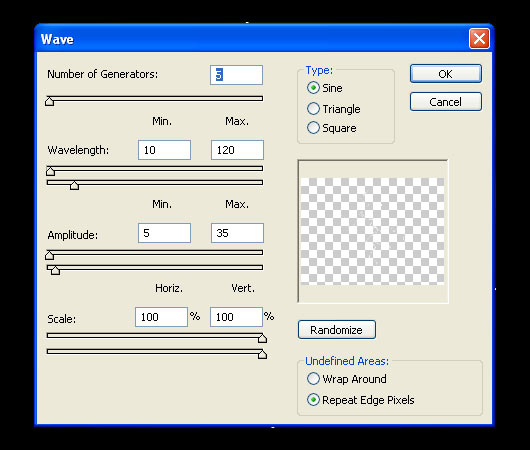Viewport: 530px width, 450px height.
Task: Click the Wavelength minimum slider handle
Action: pyautogui.click(x=50, y=171)
